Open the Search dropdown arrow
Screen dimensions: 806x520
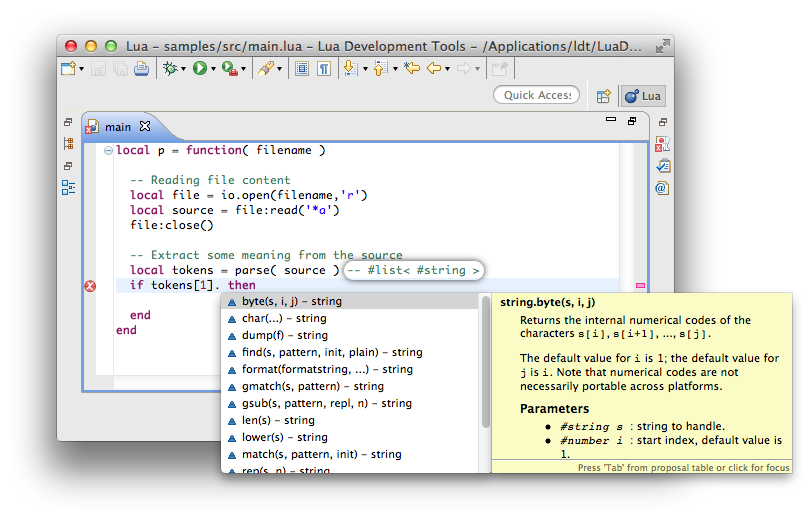point(280,69)
